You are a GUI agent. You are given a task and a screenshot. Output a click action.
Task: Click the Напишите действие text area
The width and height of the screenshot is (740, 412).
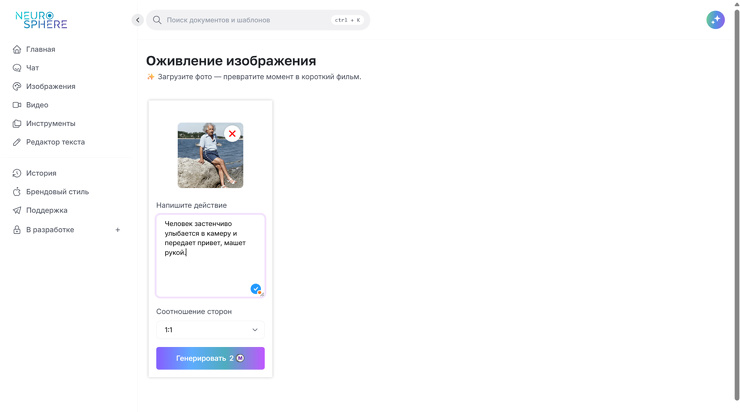(x=210, y=255)
